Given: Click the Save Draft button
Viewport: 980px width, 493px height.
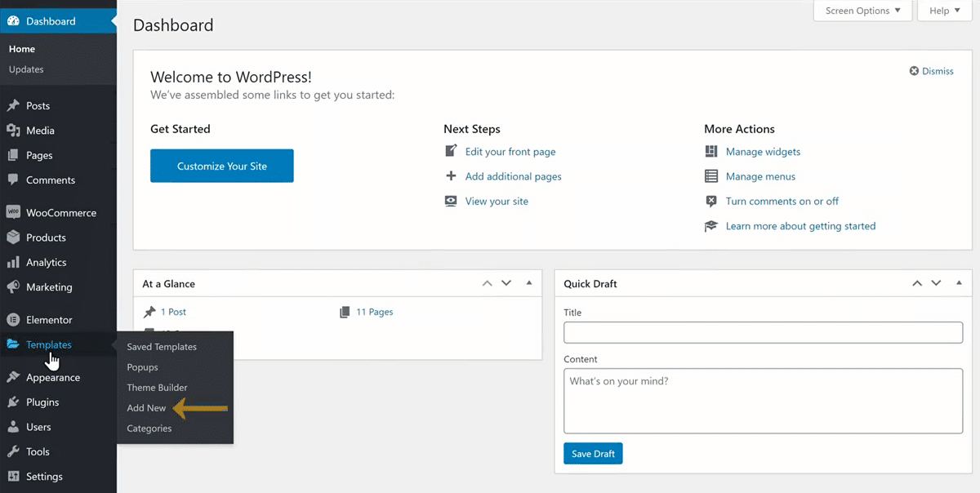Looking at the screenshot, I should tap(593, 453).
